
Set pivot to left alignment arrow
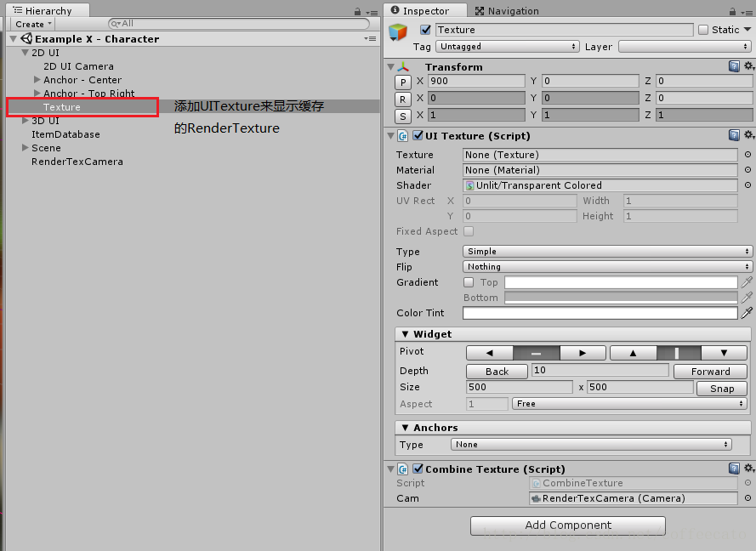[x=489, y=353]
